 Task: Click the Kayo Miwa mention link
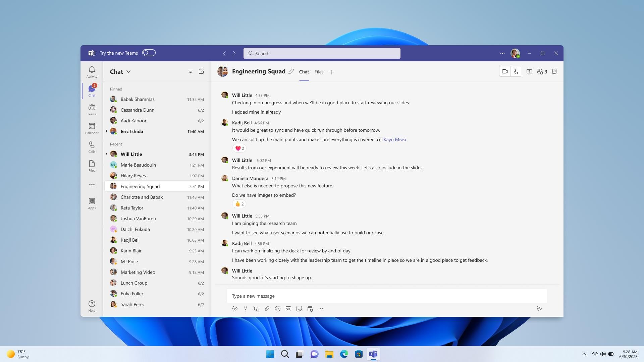click(x=394, y=139)
